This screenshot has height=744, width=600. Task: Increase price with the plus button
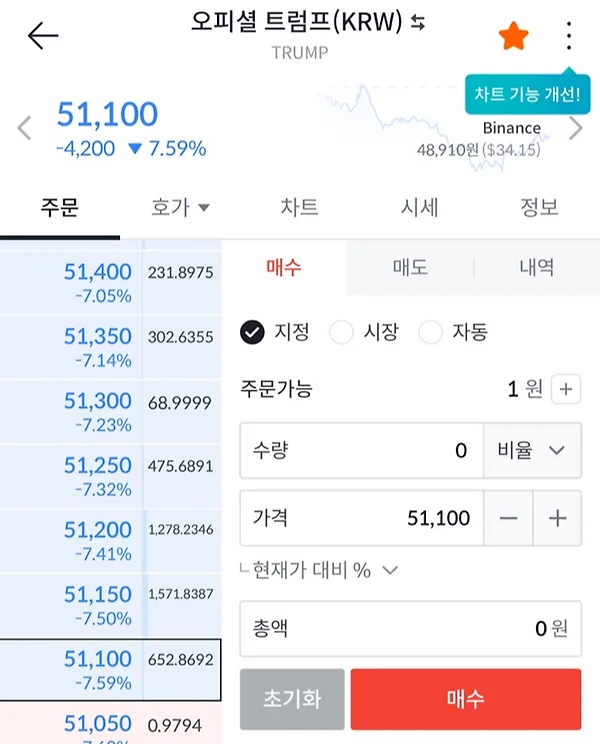(557, 518)
